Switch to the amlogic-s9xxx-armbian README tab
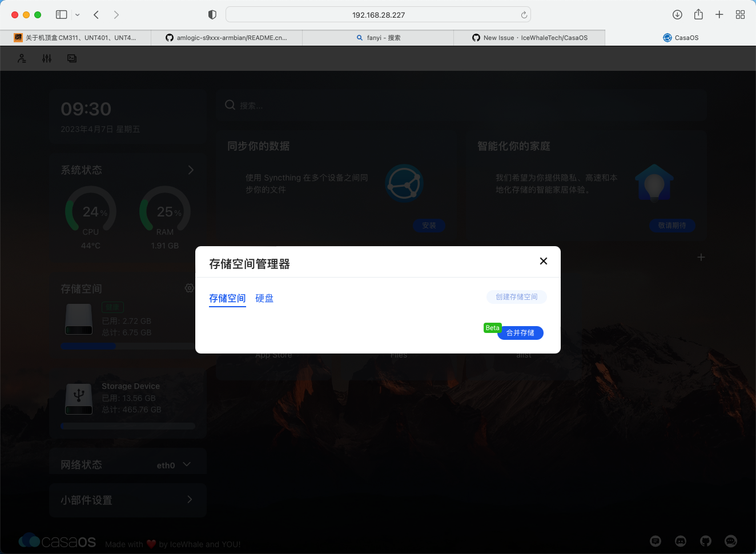 click(227, 38)
